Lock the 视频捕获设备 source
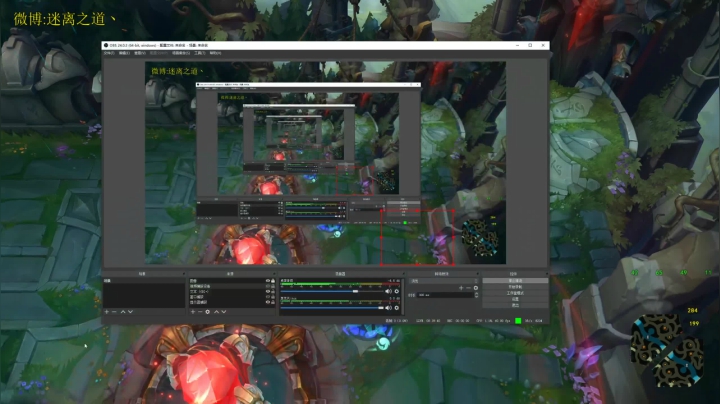The image size is (720, 404). [273, 286]
